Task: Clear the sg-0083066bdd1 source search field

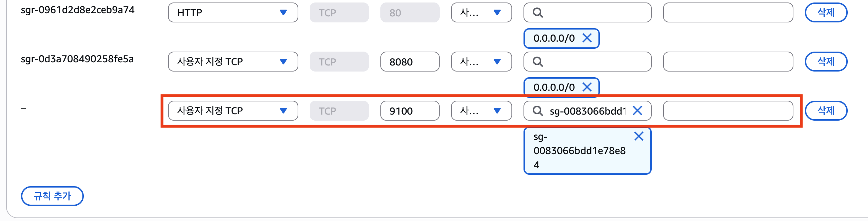Action: tap(638, 111)
